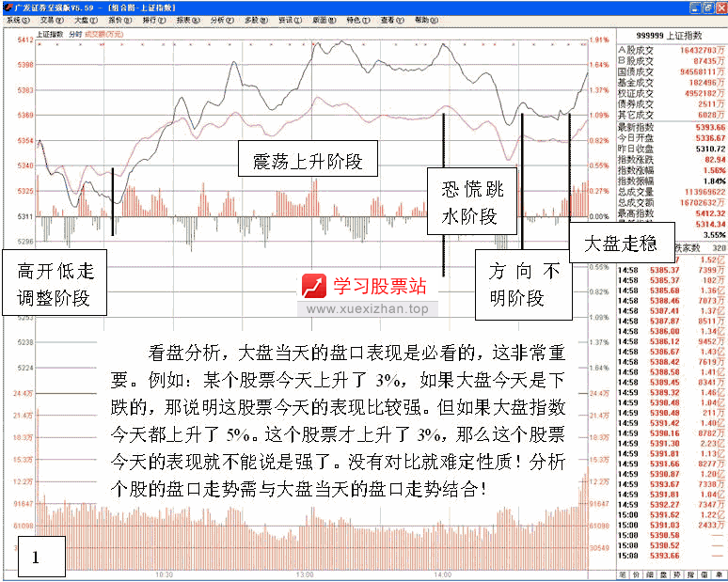Minimize the 广发证券至强版 window
The width and height of the screenshot is (728, 582).
pos(694,8)
